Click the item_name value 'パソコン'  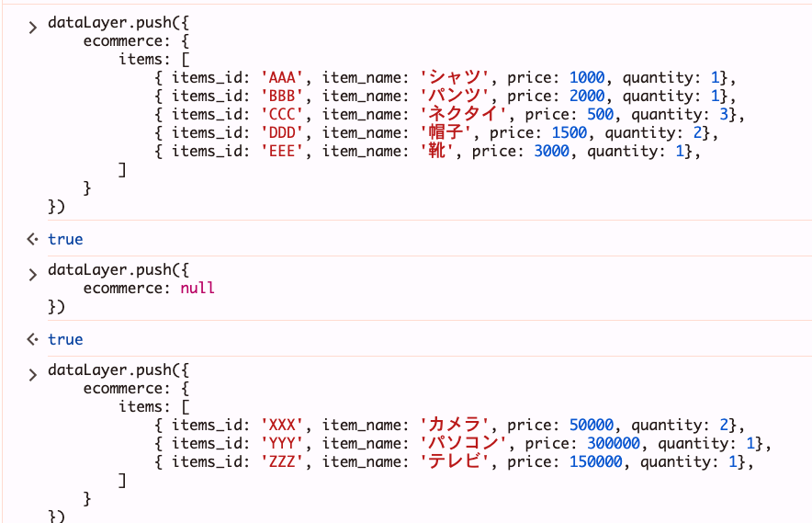click(x=464, y=444)
